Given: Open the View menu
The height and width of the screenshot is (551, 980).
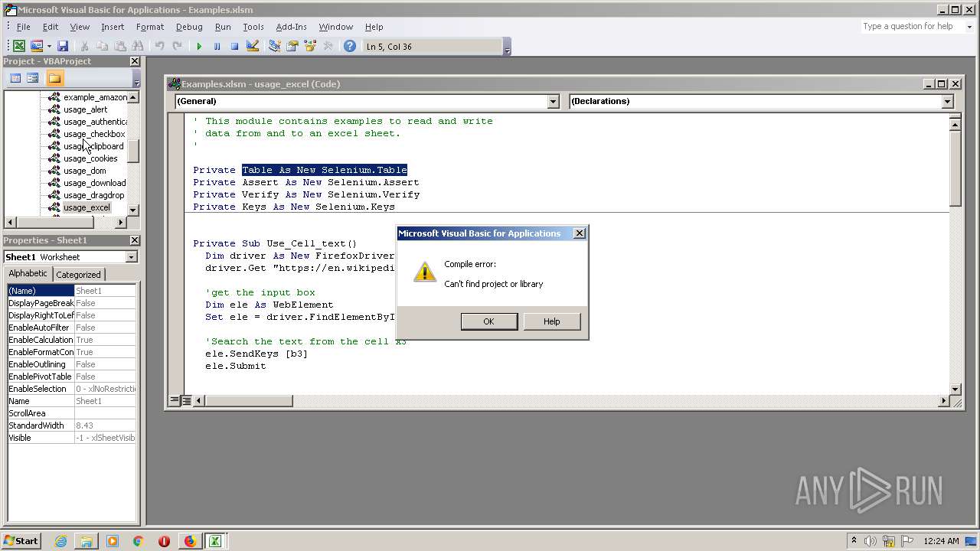Looking at the screenshot, I should [x=80, y=27].
